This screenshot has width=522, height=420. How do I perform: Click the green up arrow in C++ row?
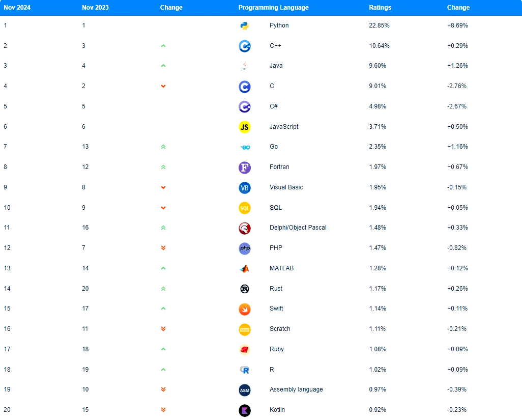163,46
